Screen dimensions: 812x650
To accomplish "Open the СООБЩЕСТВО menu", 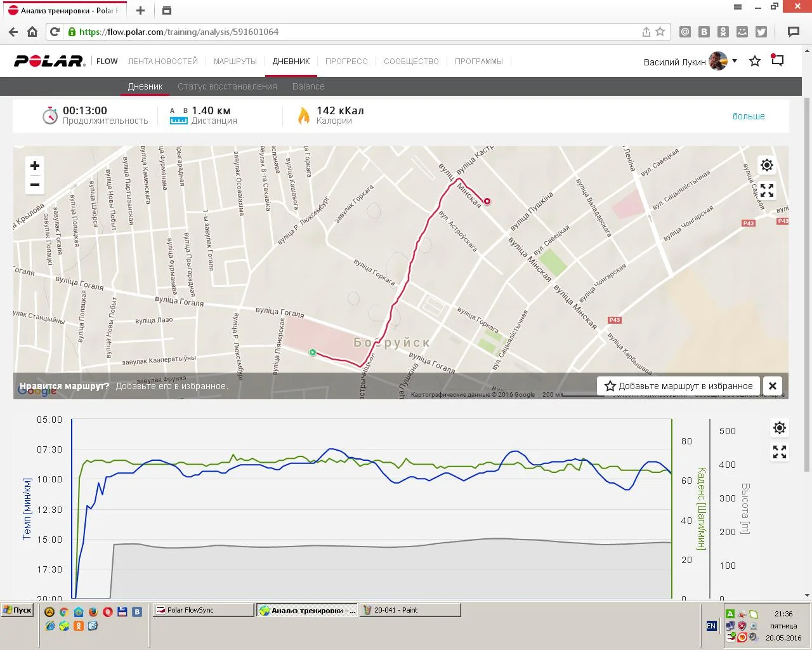I will (x=411, y=62).
